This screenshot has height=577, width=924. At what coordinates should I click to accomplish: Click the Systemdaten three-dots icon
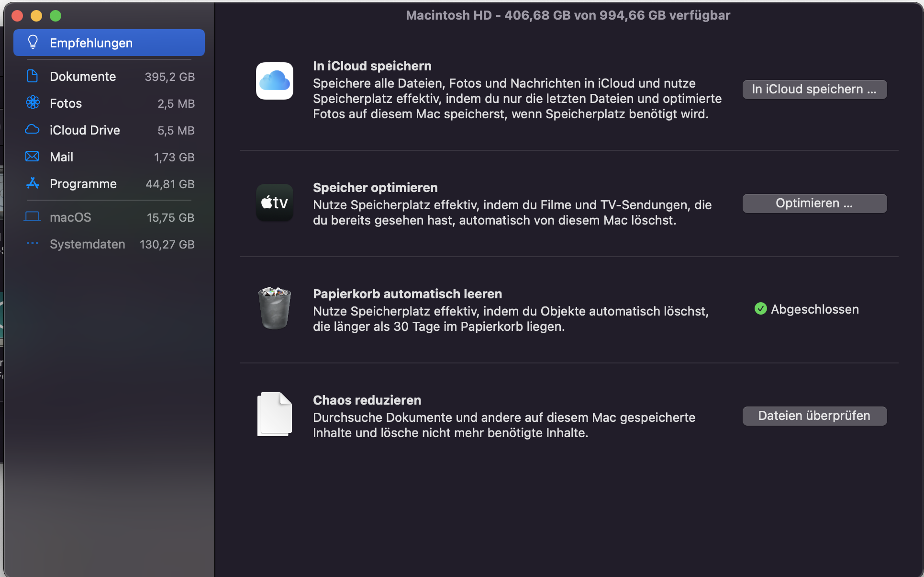click(x=32, y=244)
